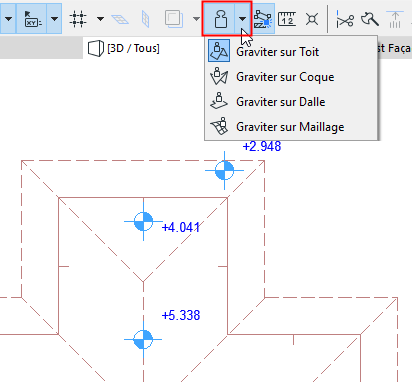Choose Graviter sur Toit
Screen dimensions: 412x382
[291, 52]
